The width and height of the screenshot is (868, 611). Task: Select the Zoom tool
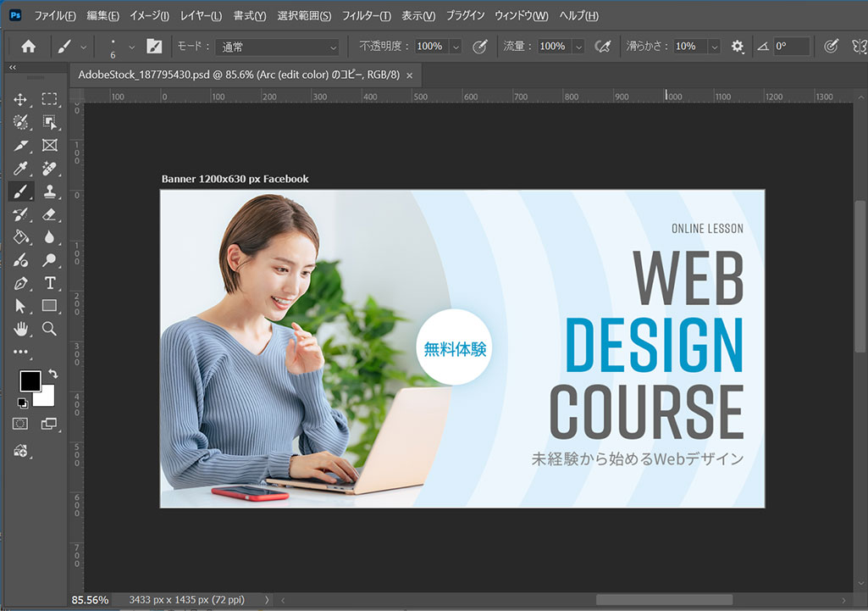point(49,329)
